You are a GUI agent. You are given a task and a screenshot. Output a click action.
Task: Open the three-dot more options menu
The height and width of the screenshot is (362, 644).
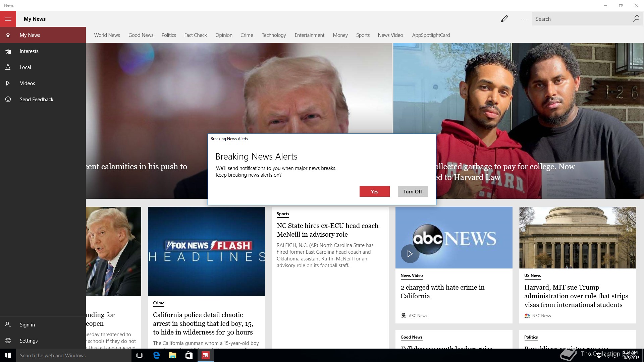[524, 19]
